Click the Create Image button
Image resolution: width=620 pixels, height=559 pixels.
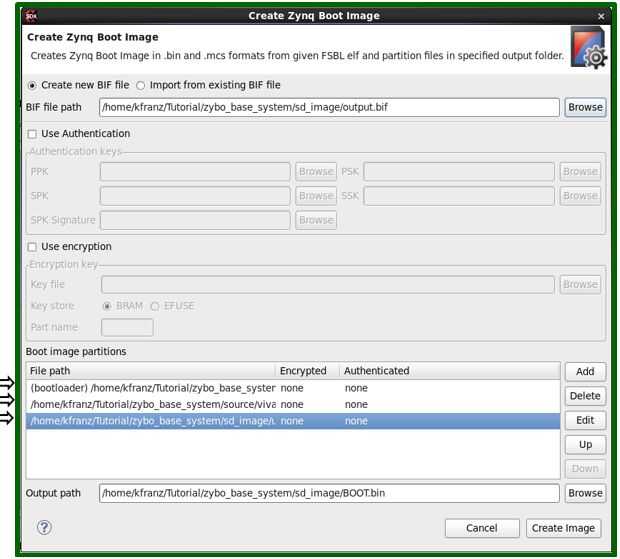pyautogui.click(x=563, y=528)
